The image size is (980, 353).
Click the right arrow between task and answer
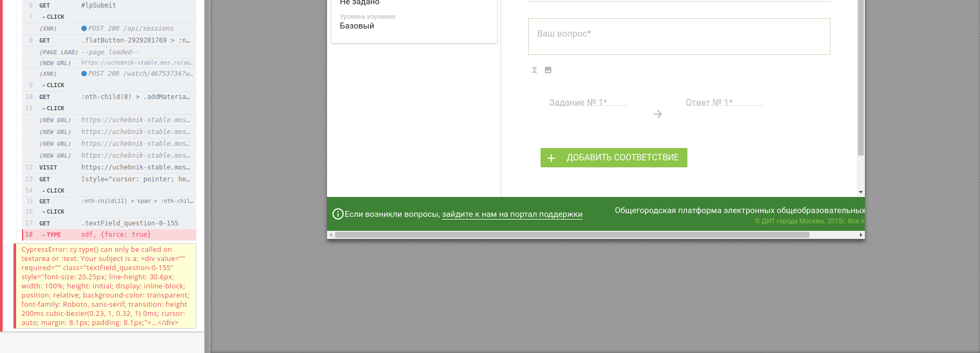[657, 114]
